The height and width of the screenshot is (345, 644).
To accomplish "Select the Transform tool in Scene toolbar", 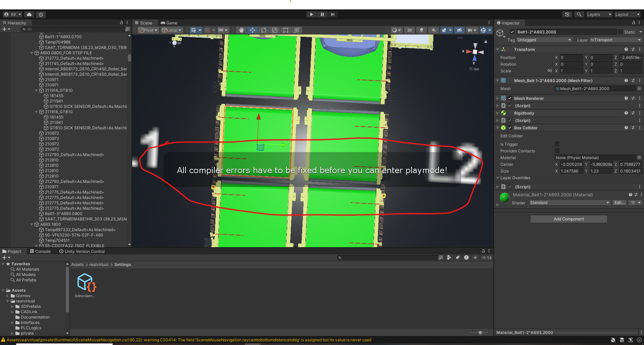I will pos(297,30).
